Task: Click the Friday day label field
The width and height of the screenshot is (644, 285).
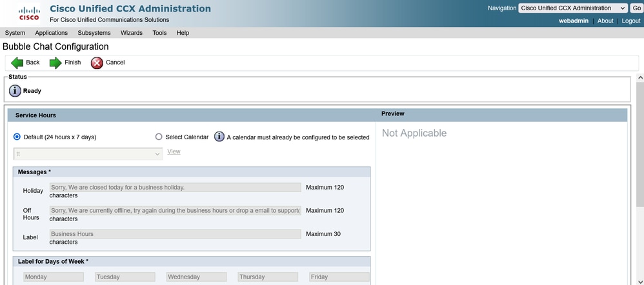Action: click(339, 277)
